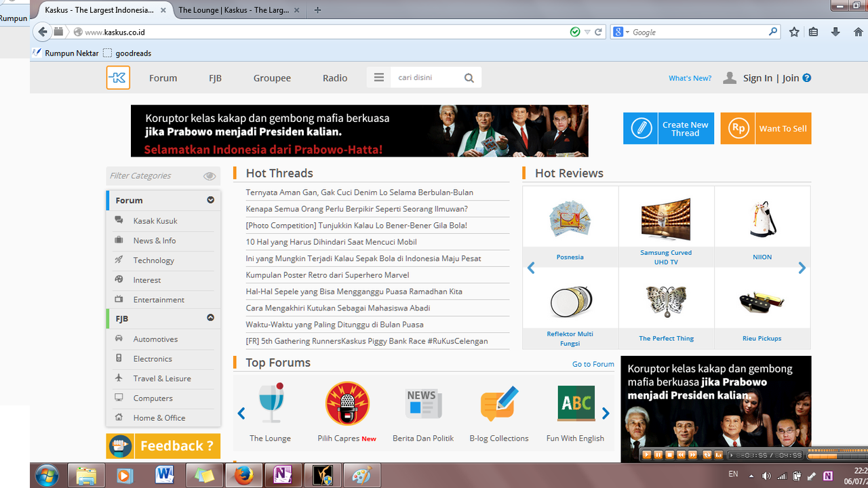Click the Join link
Image resolution: width=868 pixels, height=488 pixels.
click(x=791, y=78)
